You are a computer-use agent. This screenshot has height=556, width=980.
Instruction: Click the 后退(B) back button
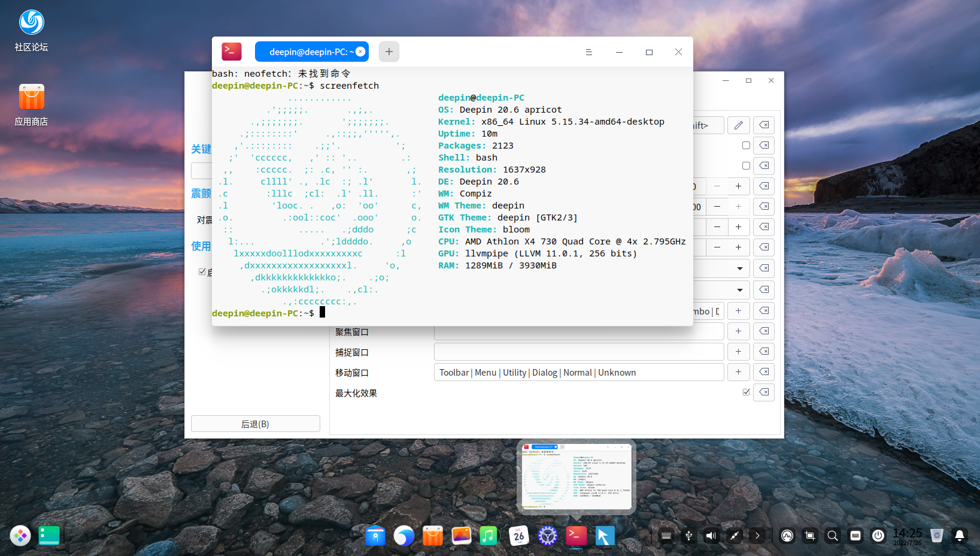click(255, 424)
